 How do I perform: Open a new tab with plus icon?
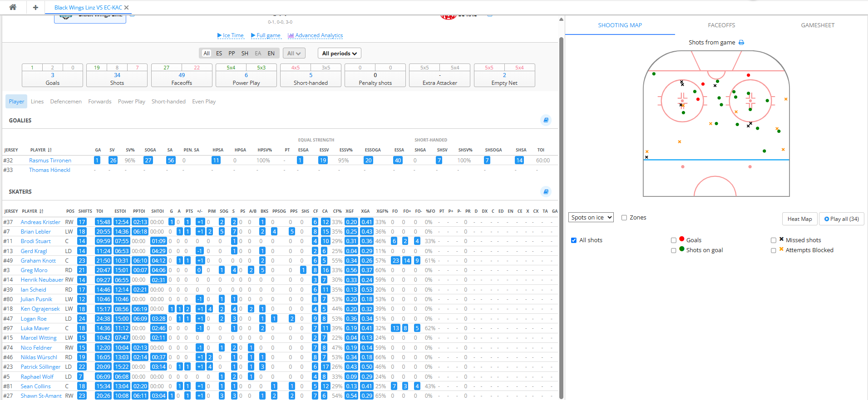coord(35,7)
